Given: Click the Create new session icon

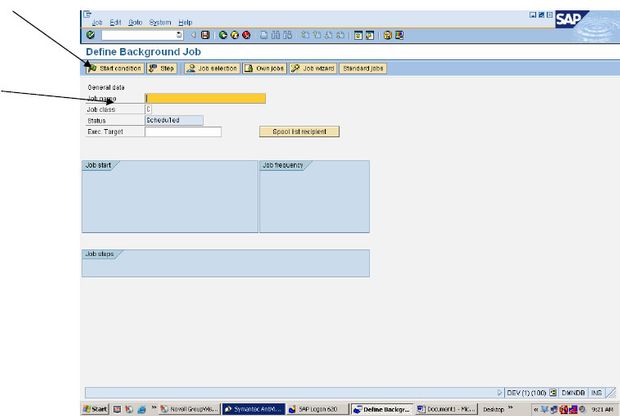Looking at the screenshot, I should 358,35.
